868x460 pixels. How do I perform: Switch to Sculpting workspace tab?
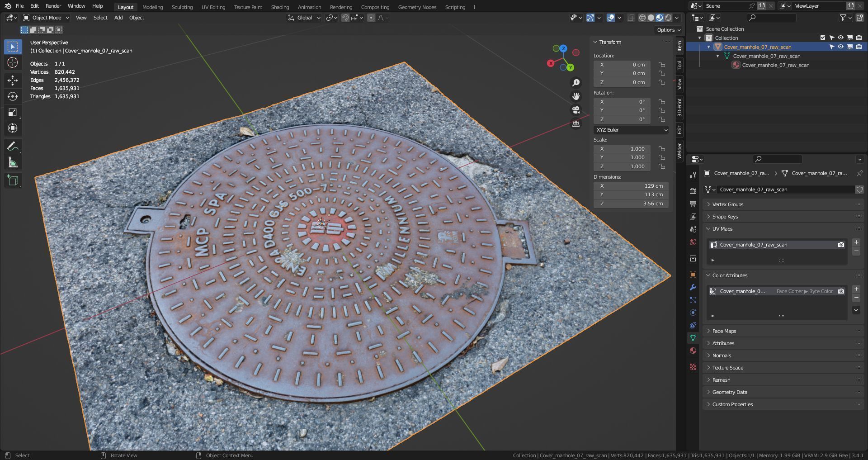click(182, 7)
